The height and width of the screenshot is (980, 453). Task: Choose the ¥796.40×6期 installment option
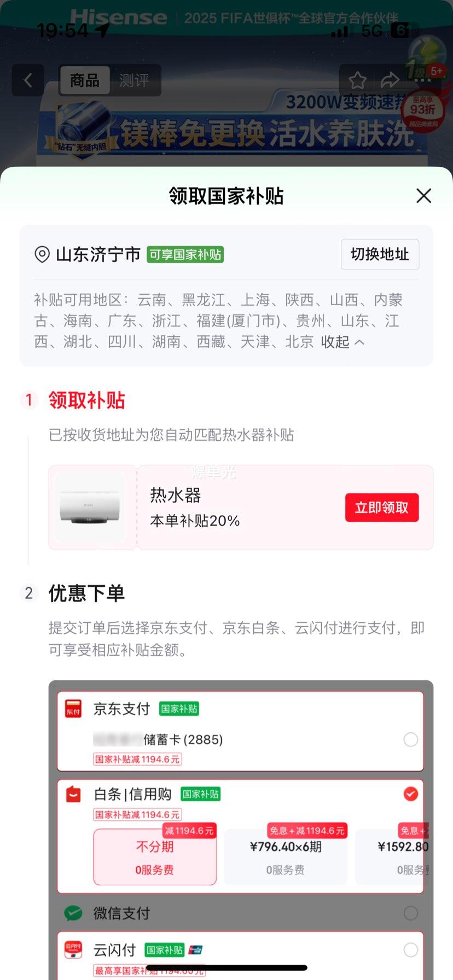(x=286, y=857)
